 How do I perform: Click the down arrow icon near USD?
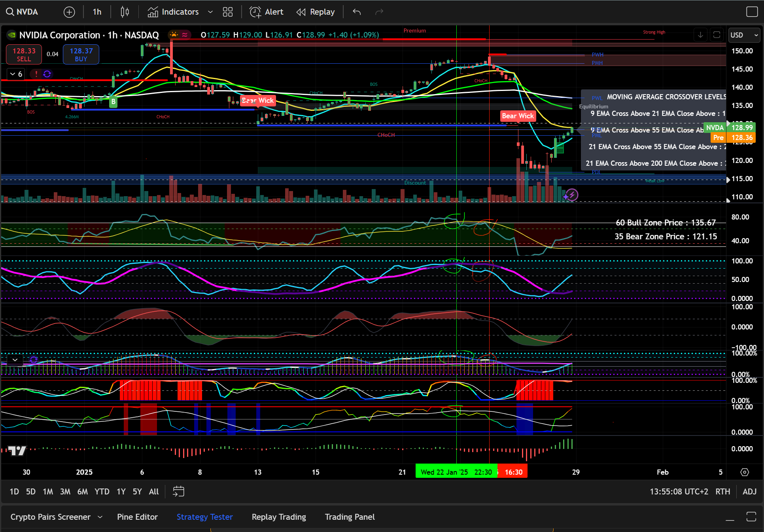[700, 35]
